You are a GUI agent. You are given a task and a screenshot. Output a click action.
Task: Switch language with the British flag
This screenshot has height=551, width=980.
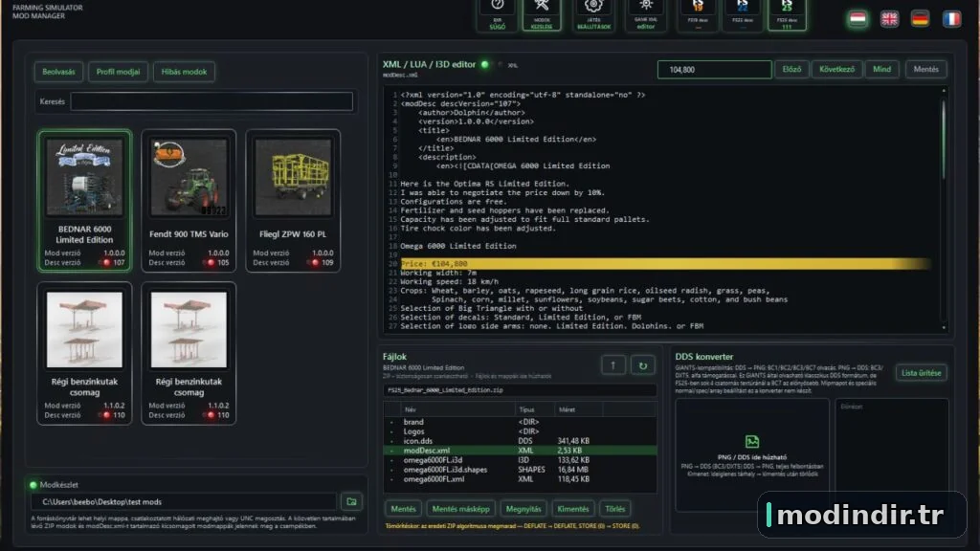point(889,19)
